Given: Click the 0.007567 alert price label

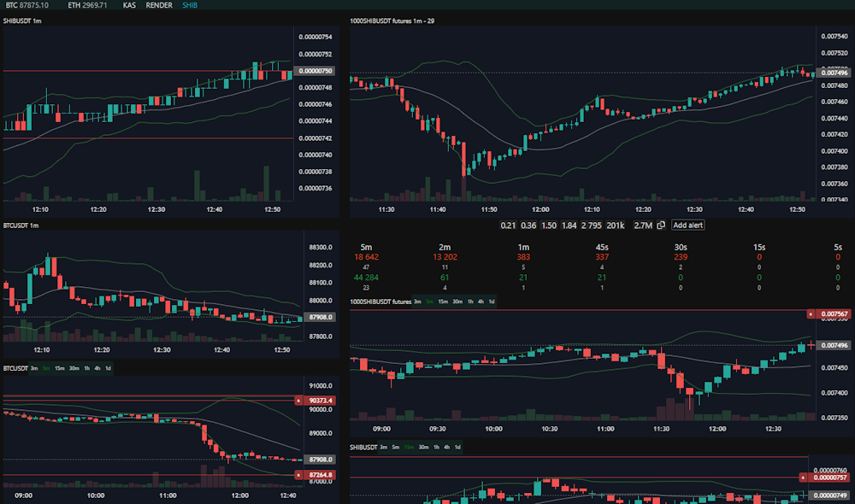Looking at the screenshot, I should coord(834,314).
